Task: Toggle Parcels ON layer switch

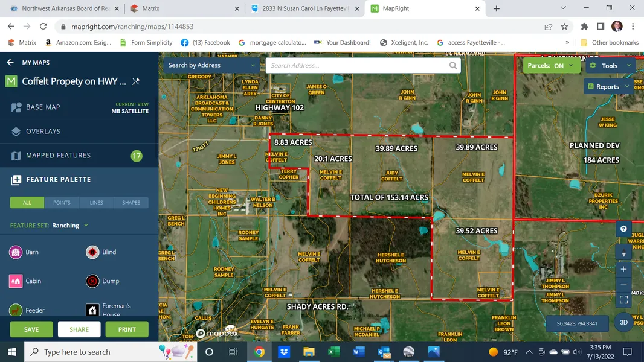Action: tap(549, 65)
